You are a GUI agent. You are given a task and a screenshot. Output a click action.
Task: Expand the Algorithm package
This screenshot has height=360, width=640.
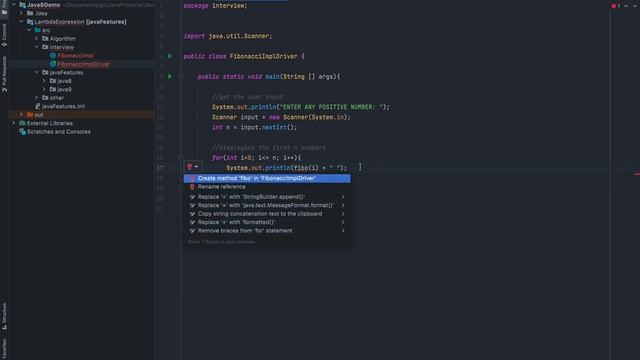37,38
